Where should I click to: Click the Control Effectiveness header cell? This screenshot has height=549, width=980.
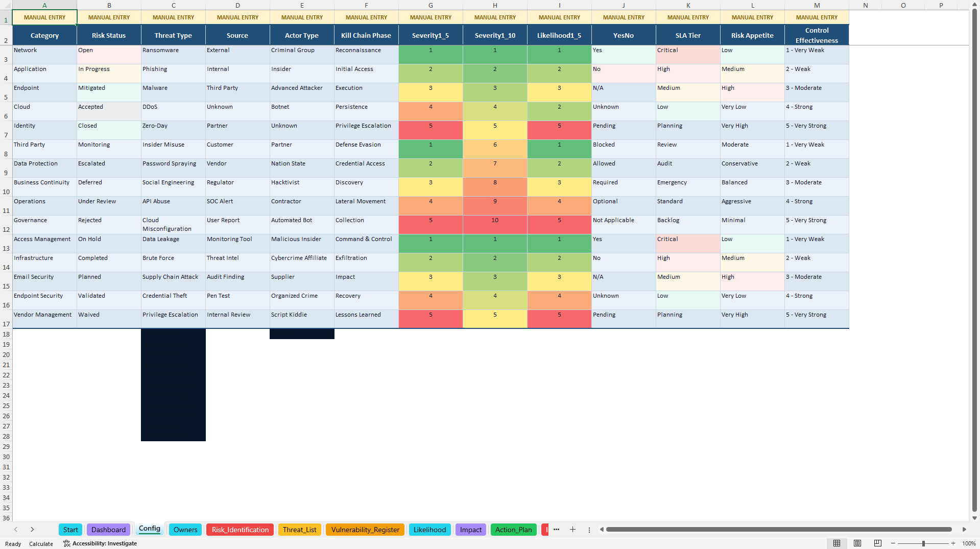point(817,35)
